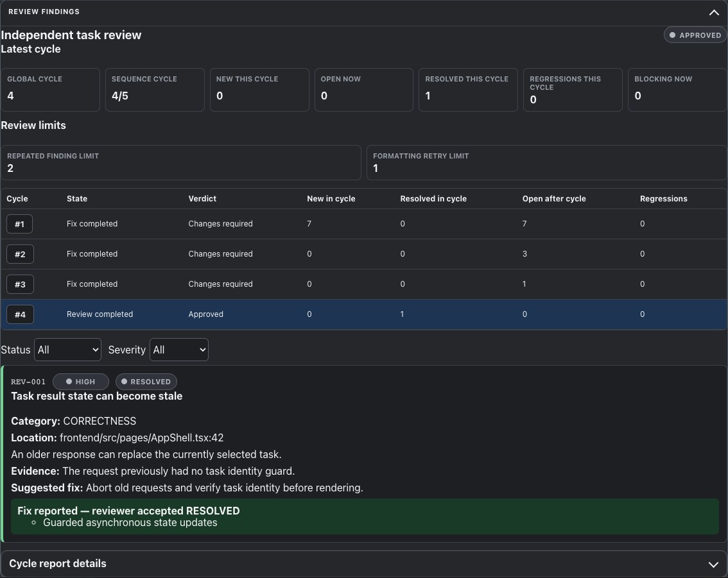
Task: Click the Blocking Now stat card
Action: (677, 90)
